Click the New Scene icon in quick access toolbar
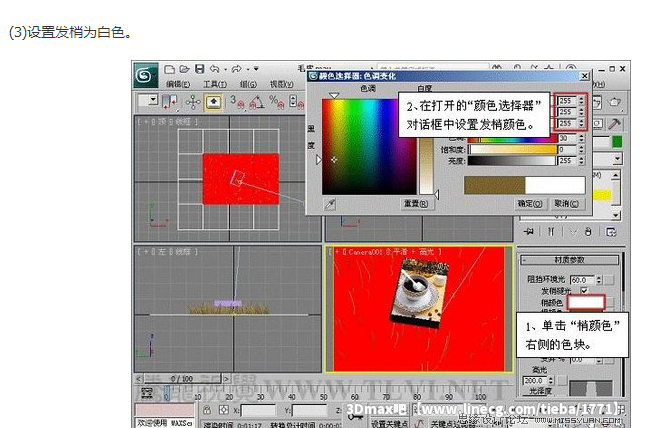Viewport: 658px width, 428px height. tap(169, 69)
